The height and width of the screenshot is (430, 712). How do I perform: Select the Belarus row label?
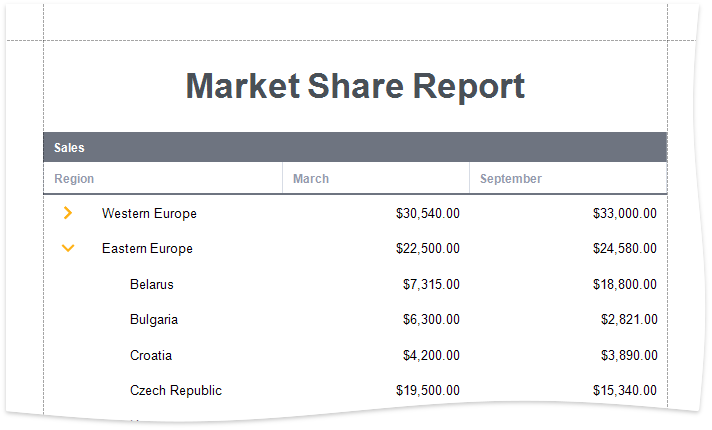pos(152,284)
